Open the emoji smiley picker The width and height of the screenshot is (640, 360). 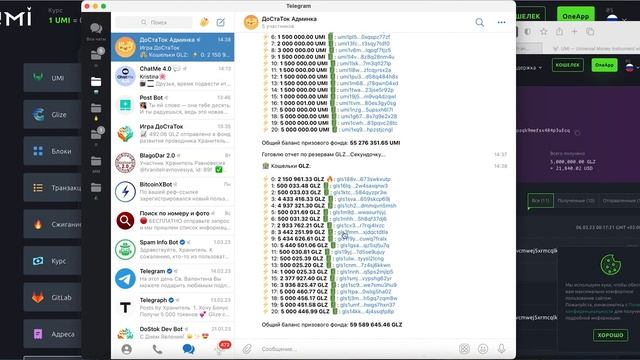483,349
